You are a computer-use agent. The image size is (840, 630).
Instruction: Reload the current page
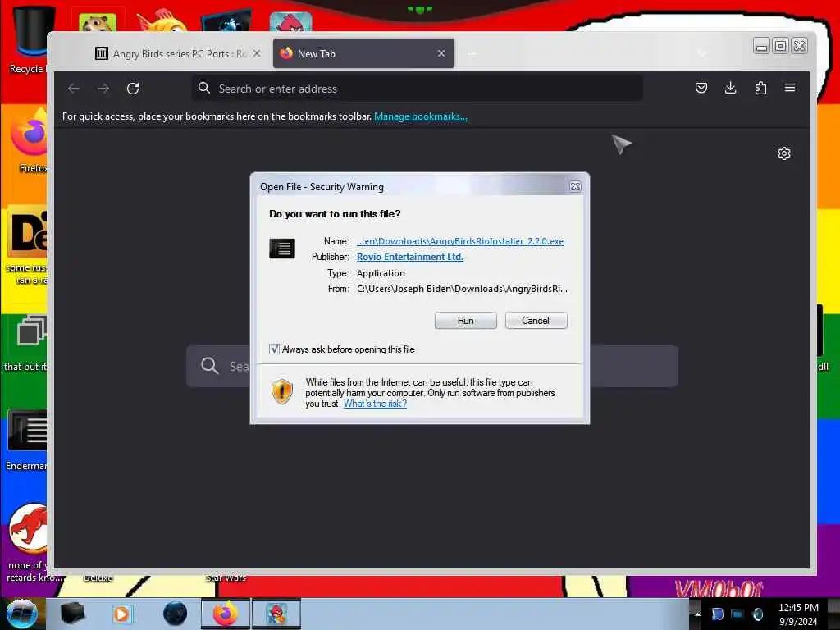point(133,89)
